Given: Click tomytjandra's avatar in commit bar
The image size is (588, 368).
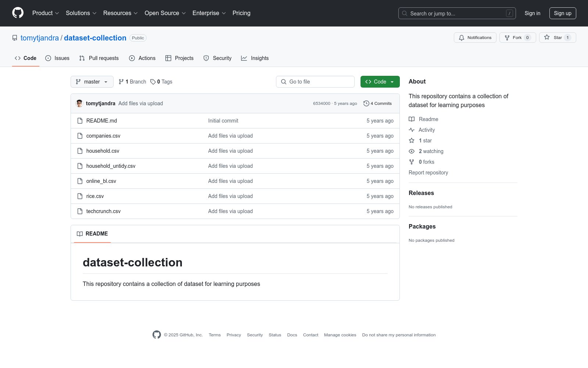Looking at the screenshot, I should tap(79, 103).
